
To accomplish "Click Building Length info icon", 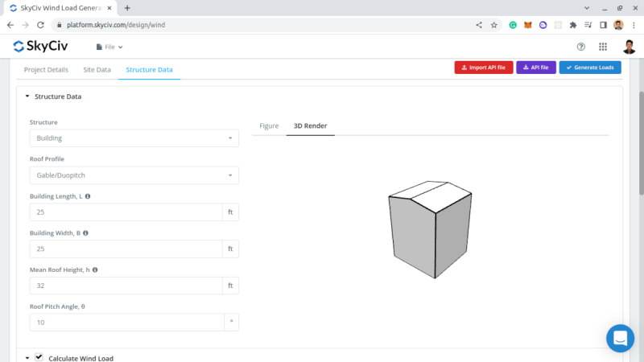I will point(88,196).
